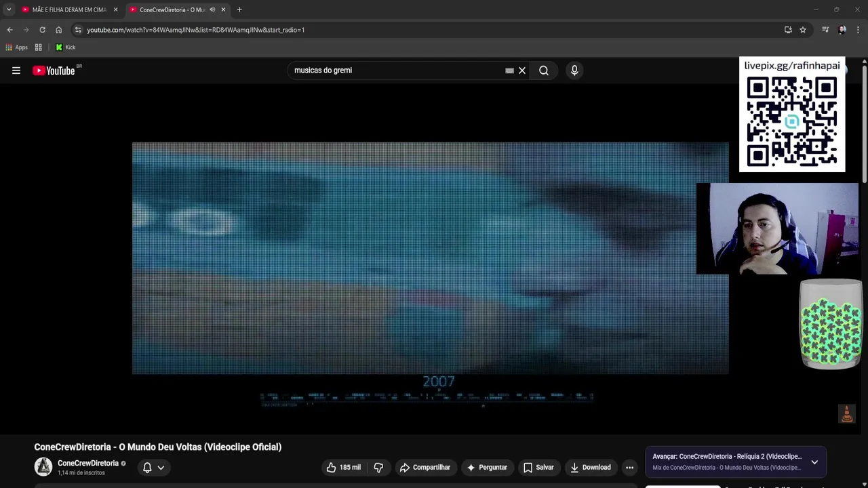This screenshot has width=868, height=488.
Task: Click the video title text
Action: [158, 447]
